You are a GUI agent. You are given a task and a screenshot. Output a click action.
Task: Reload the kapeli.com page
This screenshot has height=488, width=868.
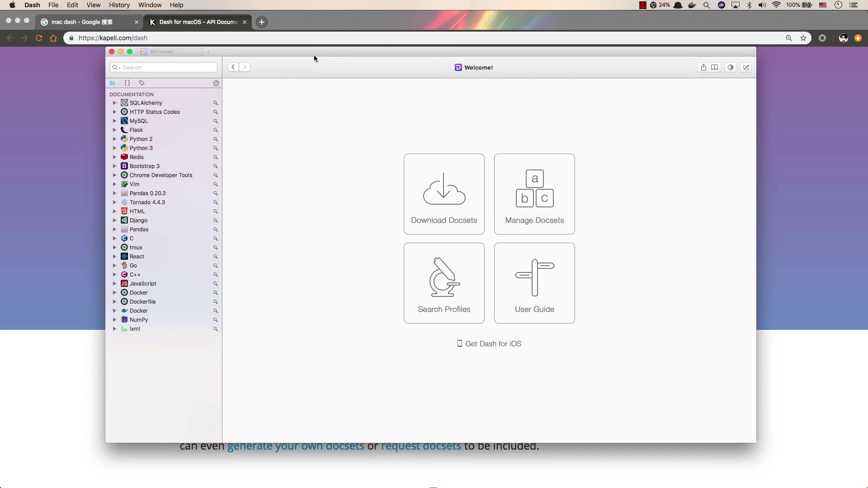click(39, 38)
